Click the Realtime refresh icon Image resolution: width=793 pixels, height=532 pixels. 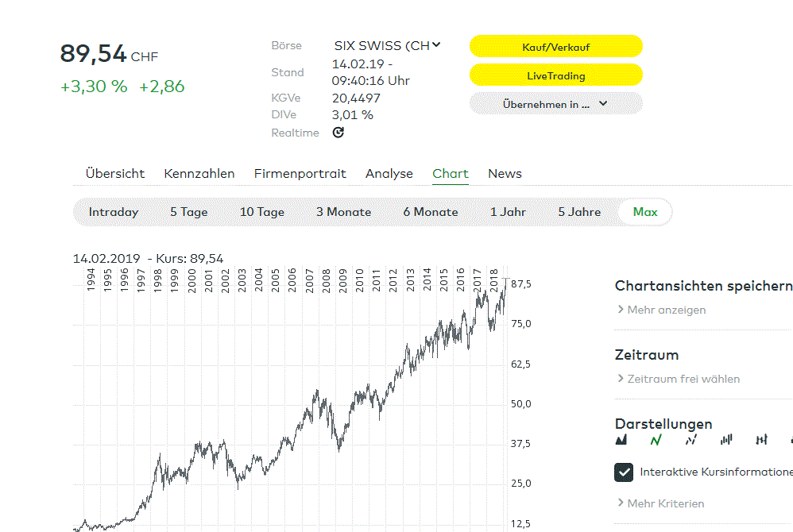point(338,133)
